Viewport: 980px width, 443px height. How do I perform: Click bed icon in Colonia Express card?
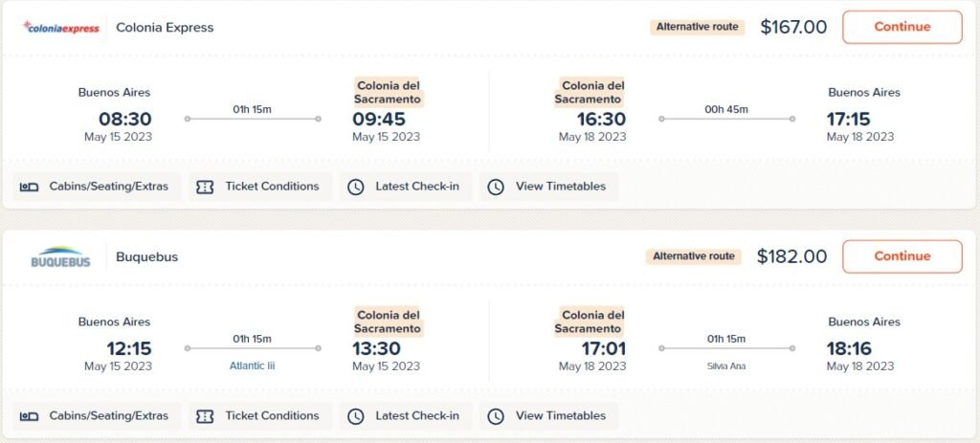[x=30, y=187]
